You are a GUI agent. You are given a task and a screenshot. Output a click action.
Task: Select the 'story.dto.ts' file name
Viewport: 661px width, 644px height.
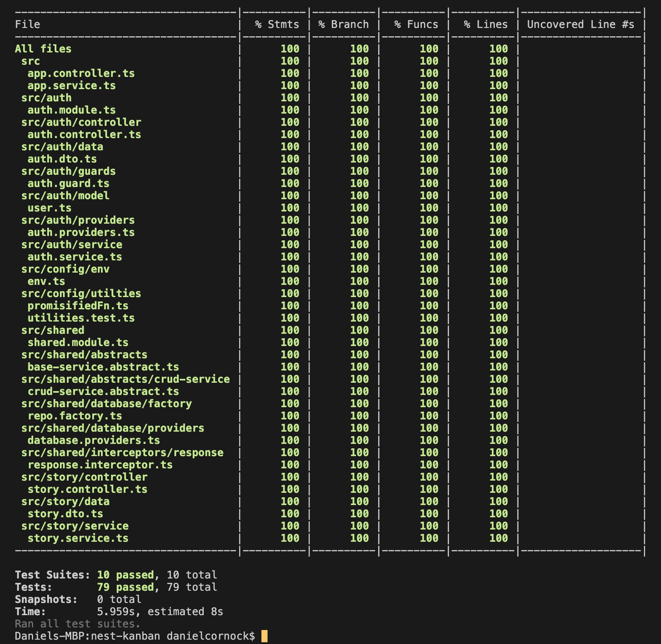click(65, 513)
